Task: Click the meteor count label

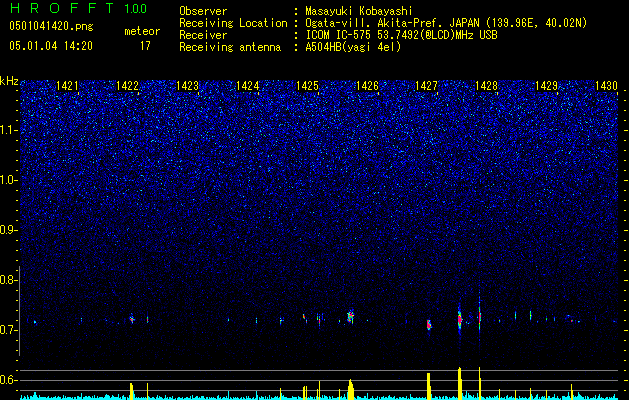Action: [142, 31]
